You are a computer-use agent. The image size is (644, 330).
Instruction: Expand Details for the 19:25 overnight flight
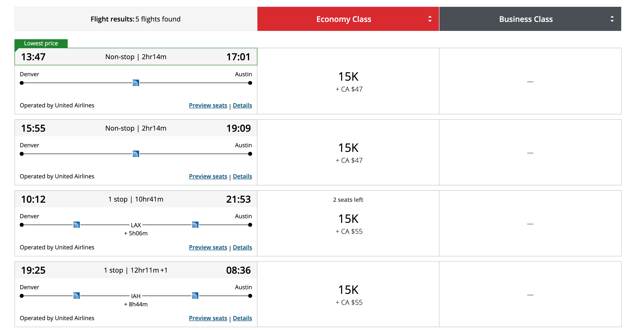pos(242,318)
